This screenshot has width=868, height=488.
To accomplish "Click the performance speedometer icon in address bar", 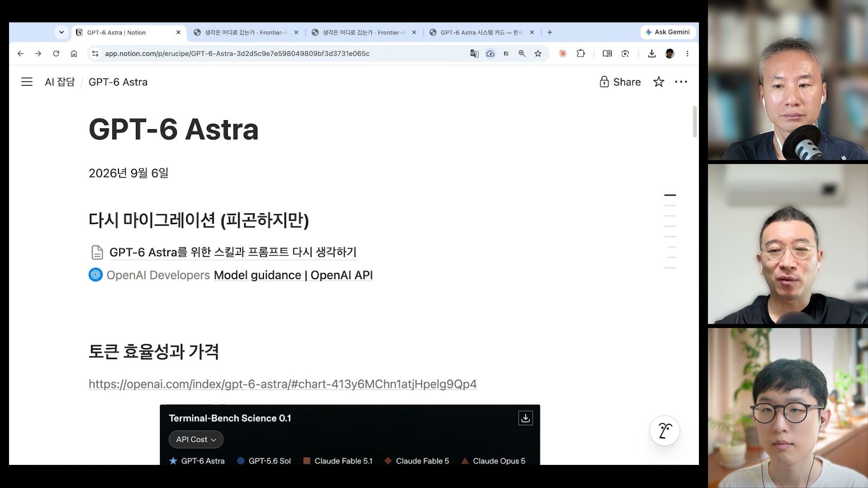I will click(491, 53).
